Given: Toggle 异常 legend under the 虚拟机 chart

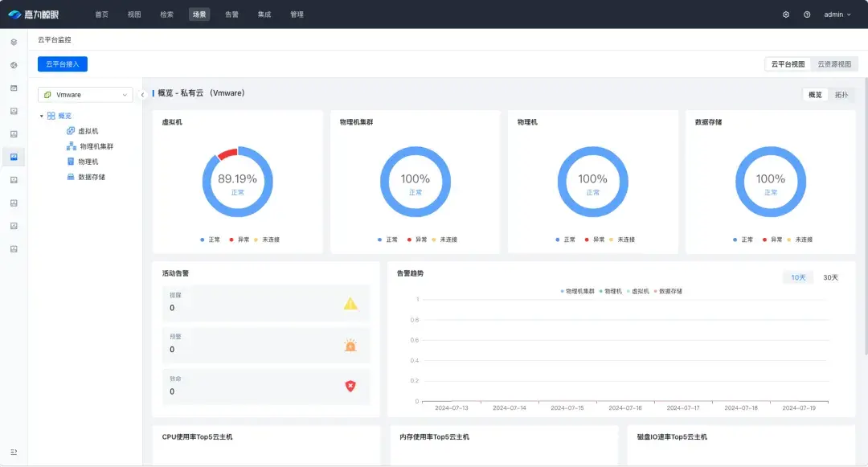Looking at the screenshot, I should [240, 240].
